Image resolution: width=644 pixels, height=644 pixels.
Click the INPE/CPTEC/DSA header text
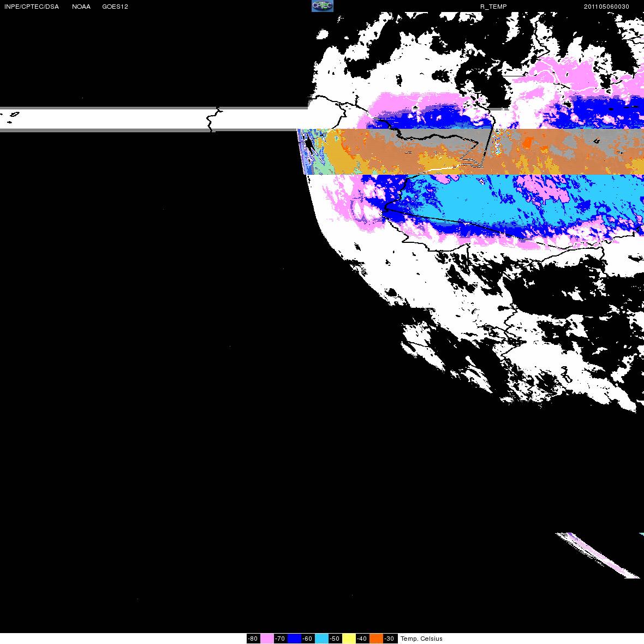click(32, 7)
